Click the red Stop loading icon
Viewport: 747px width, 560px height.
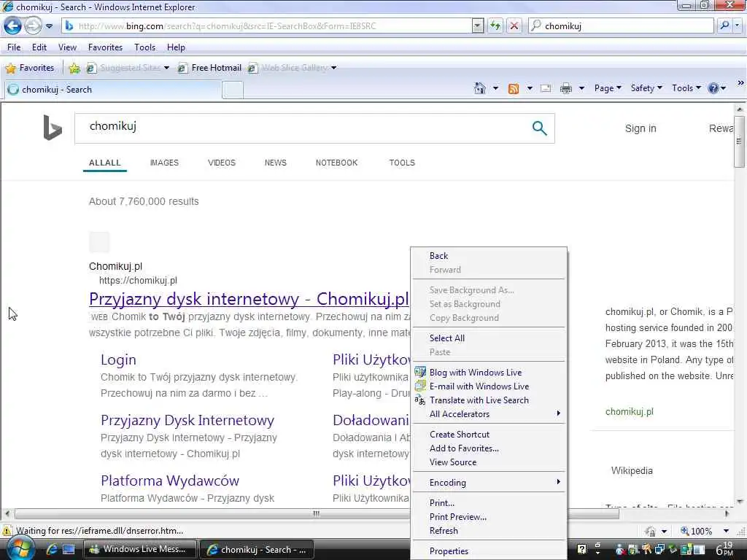(x=514, y=26)
